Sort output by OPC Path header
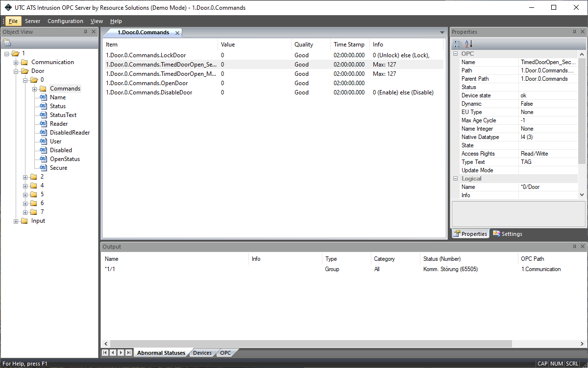The image size is (588, 368). [x=552, y=259]
